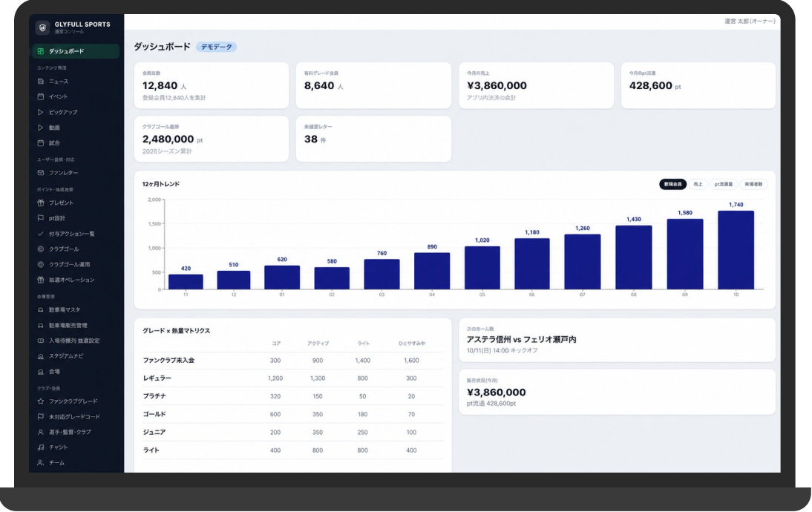The height and width of the screenshot is (512, 812).
Task: Click the 1,200 cell in レギュラー row
Action: tap(275, 378)
